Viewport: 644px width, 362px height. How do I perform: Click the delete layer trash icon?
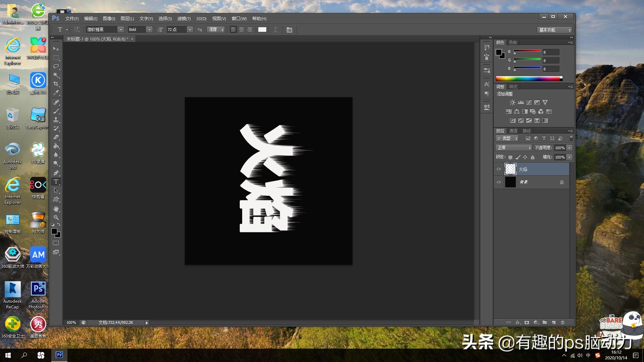[x=562, y=322]
